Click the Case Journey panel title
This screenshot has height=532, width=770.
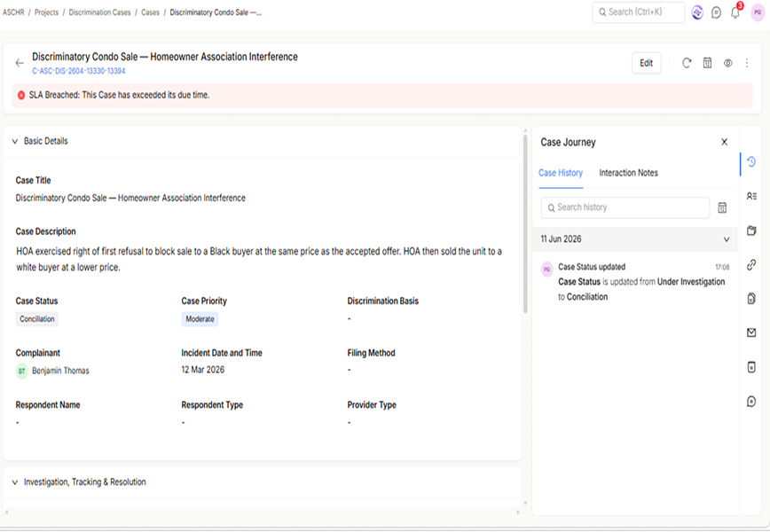[568, 143]
